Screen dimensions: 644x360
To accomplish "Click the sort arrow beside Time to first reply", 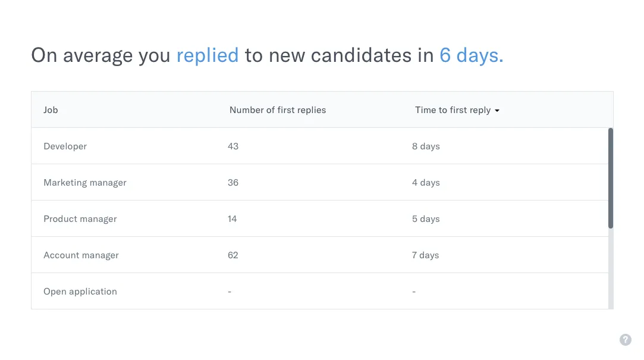I will coord(497,111).
